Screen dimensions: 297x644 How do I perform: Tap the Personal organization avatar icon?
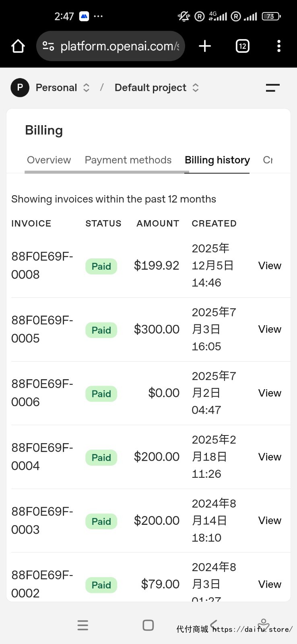[x=20, y=88]
